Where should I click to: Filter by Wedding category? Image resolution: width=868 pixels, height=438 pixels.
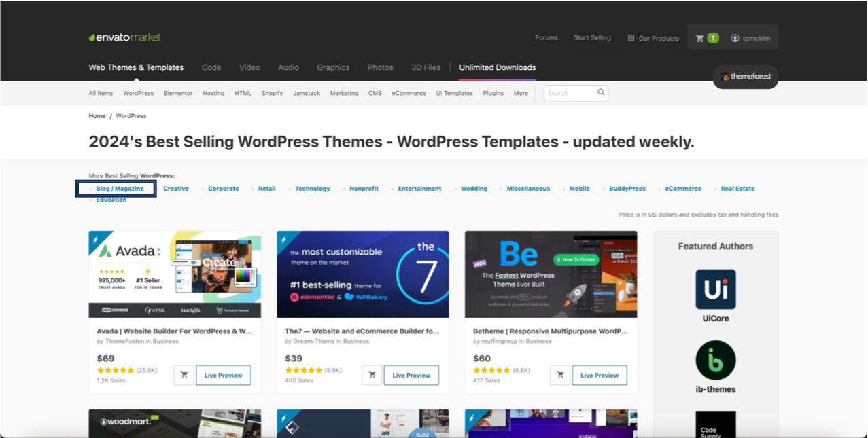(474, 189)
